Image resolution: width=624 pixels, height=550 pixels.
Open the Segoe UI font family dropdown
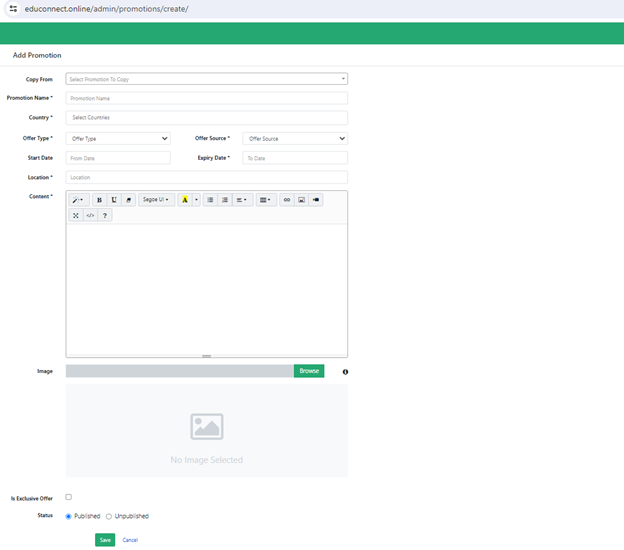[x=156, y=200]
